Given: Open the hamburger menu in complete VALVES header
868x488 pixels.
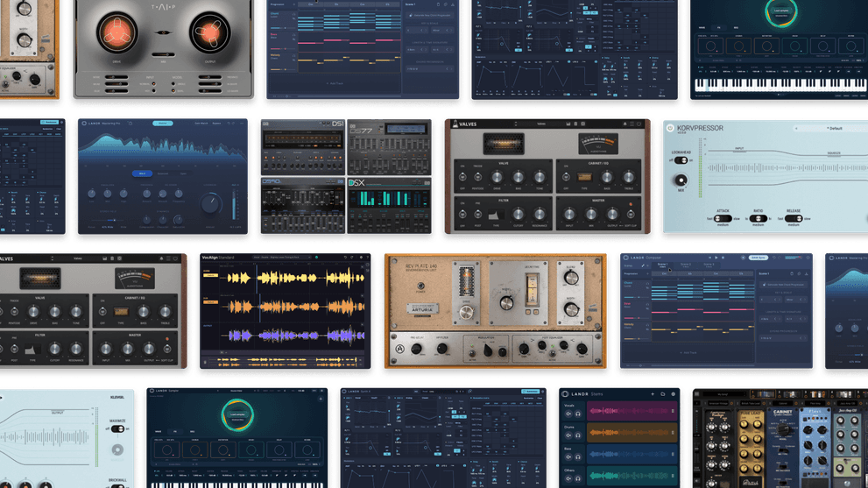Looking at the screenshot, I should pos(632,124).
